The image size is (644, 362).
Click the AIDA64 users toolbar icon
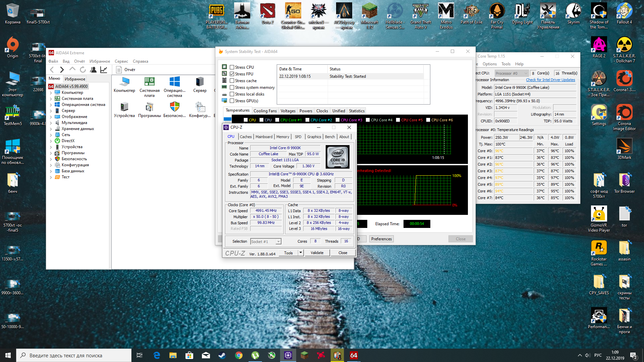[x=93, y=70]
